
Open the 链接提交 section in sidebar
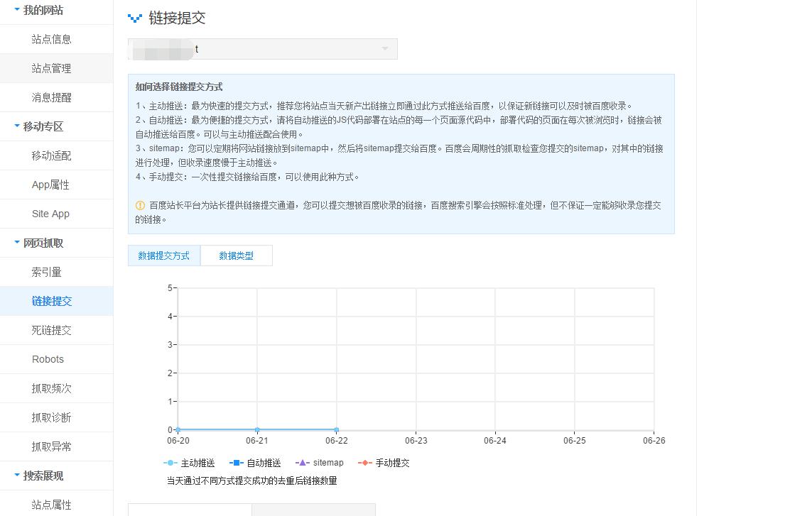pos(50,301)
